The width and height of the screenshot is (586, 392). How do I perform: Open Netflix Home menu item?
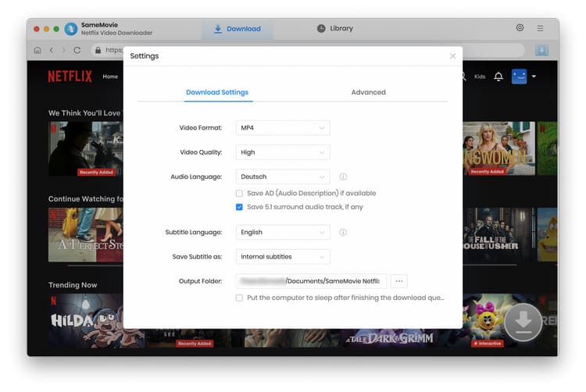click(x=110, y=77)
